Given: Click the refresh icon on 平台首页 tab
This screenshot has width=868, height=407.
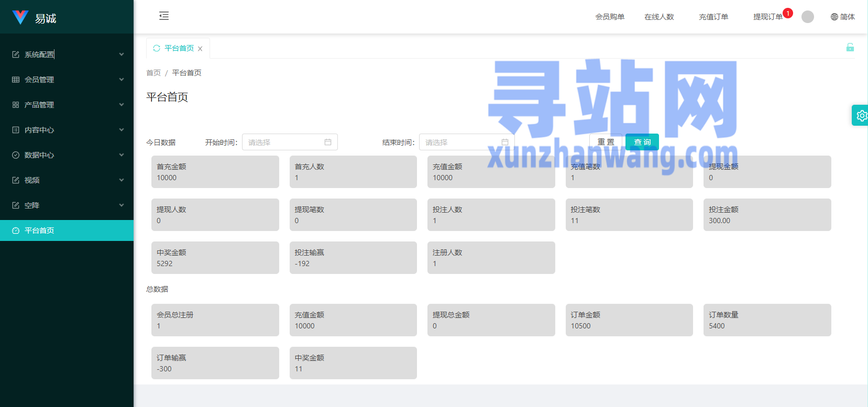Looking at the screenshot, I should click(156, 48).
